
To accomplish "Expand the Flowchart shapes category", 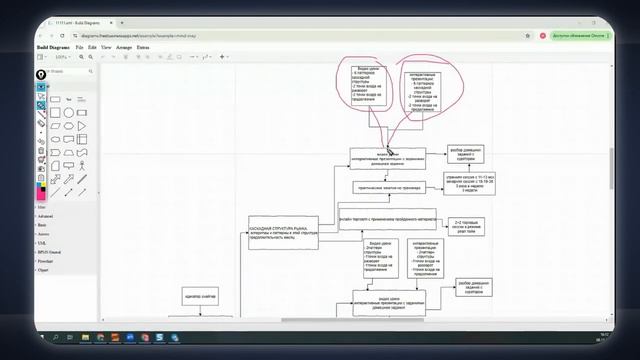I will (45, 261).
